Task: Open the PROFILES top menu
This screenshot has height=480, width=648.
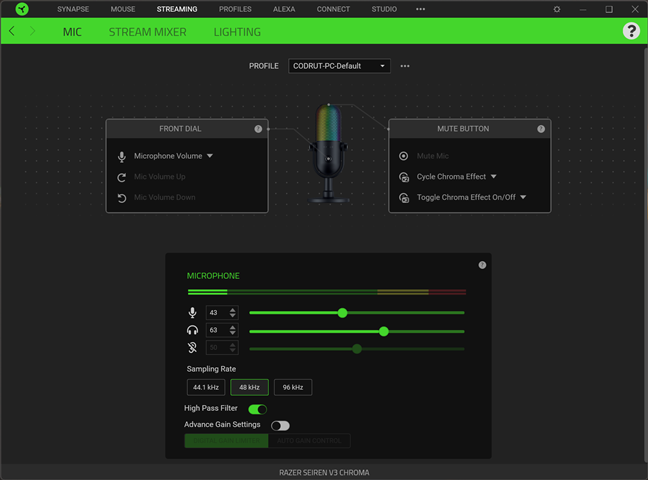Action: coord(235,9)
